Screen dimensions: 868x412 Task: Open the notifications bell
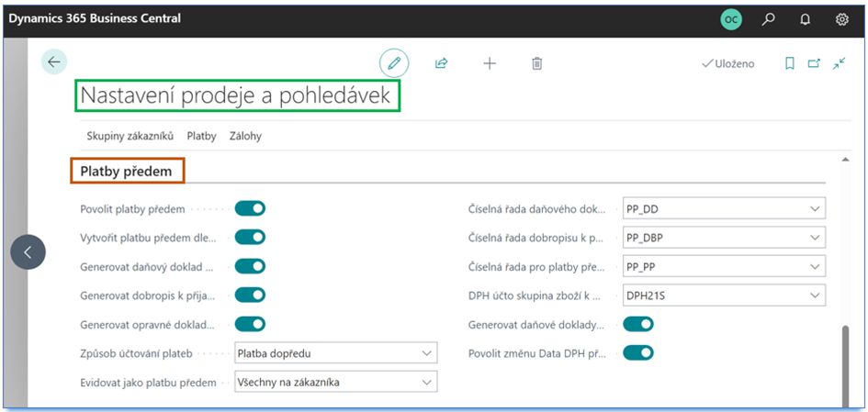[806, 18]
